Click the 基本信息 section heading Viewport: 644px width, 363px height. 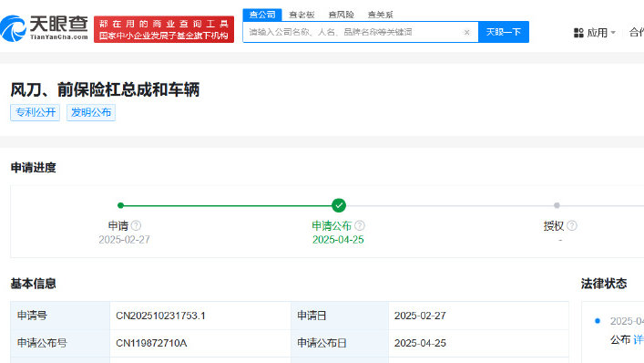34,284
